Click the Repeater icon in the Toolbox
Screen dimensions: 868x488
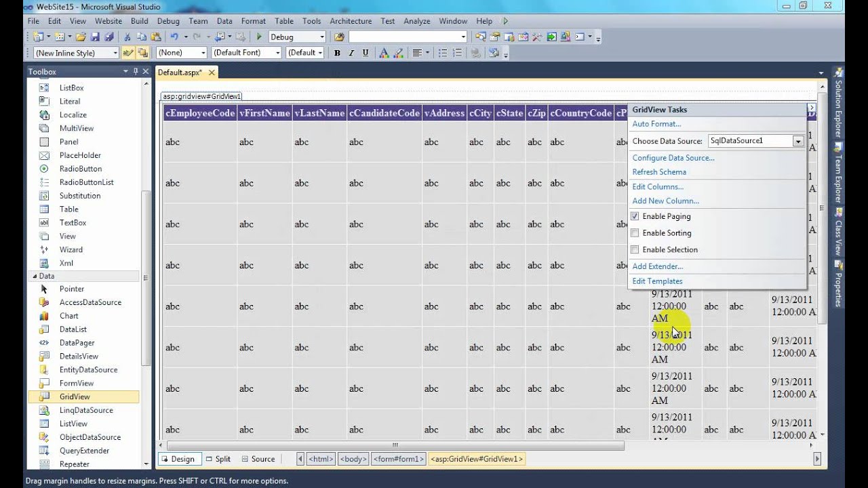[44, 464]
